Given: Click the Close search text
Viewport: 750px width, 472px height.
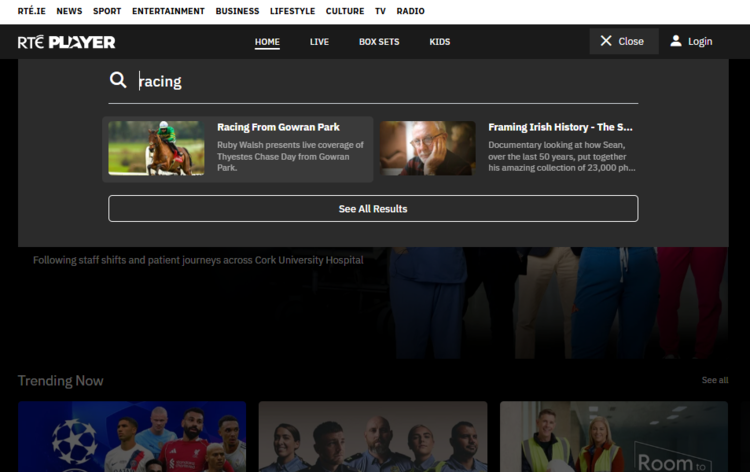Looking at the screenshot, I should [x=631, y=42].
